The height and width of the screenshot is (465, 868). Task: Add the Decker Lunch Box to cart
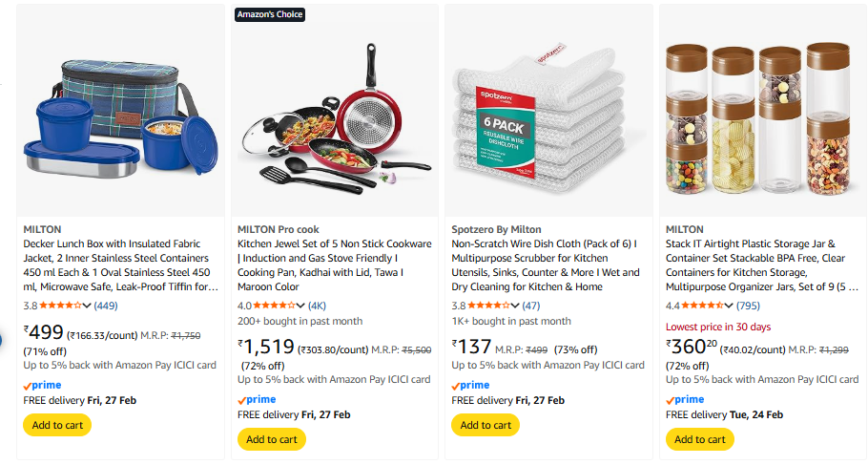[x=57, y=425]
